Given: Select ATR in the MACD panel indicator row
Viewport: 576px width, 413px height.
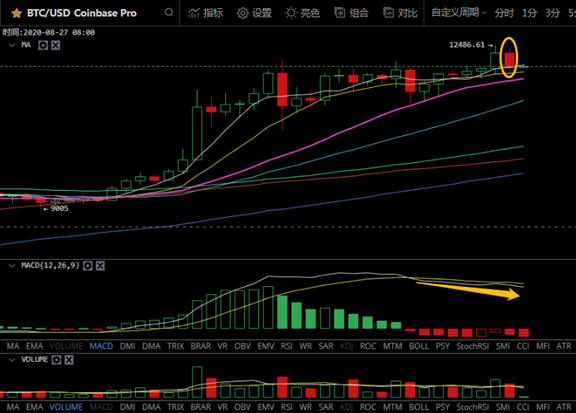Looking at the screenshot, I should tap(564, 346).
